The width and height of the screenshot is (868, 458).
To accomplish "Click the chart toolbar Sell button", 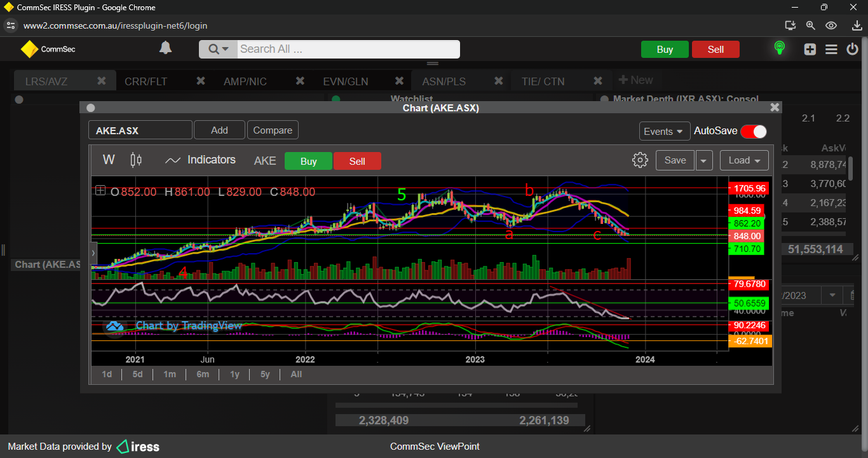I will [357, 161].
